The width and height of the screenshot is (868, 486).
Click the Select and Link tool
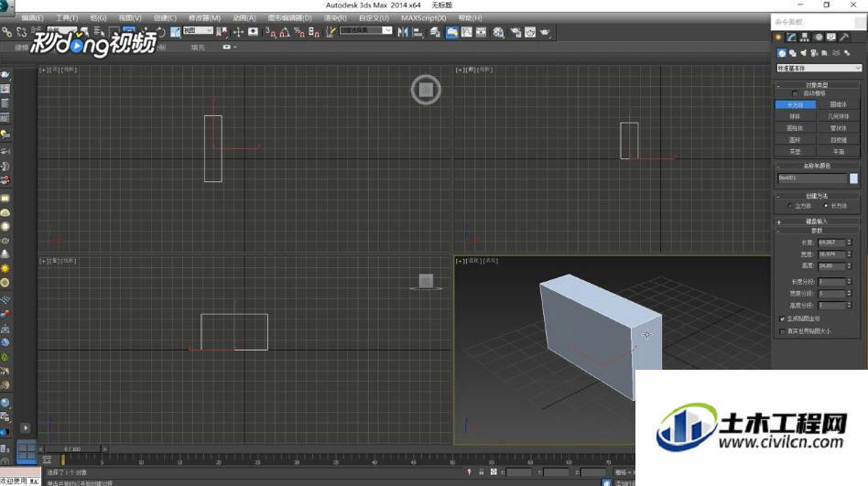point(7,32)
